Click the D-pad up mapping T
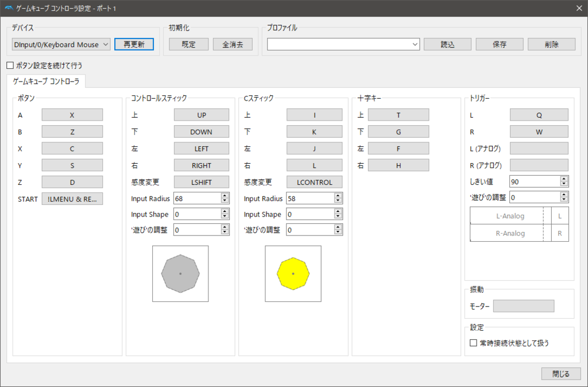 click(x=399, y=115)
